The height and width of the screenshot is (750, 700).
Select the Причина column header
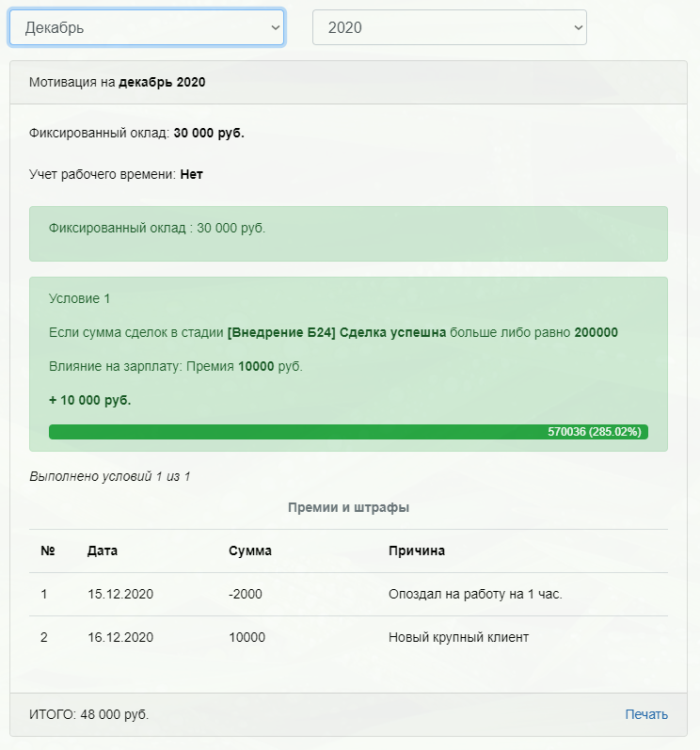point(417,551)
